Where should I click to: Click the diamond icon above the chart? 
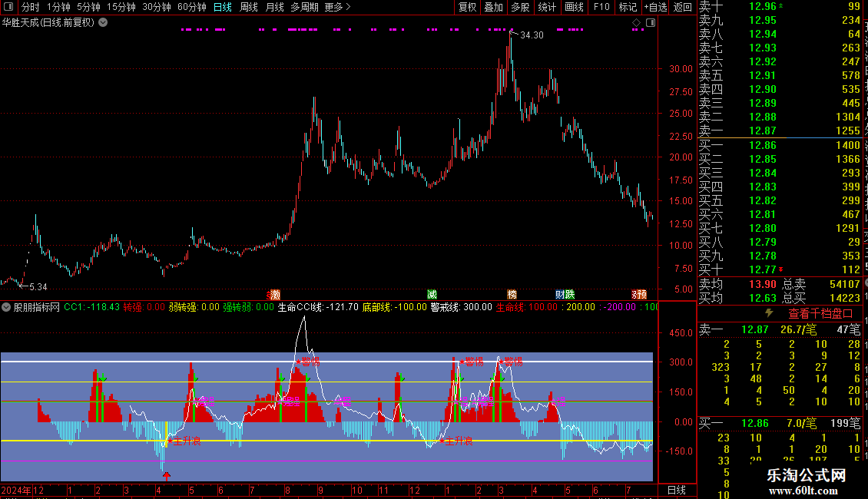click(636, 23)
